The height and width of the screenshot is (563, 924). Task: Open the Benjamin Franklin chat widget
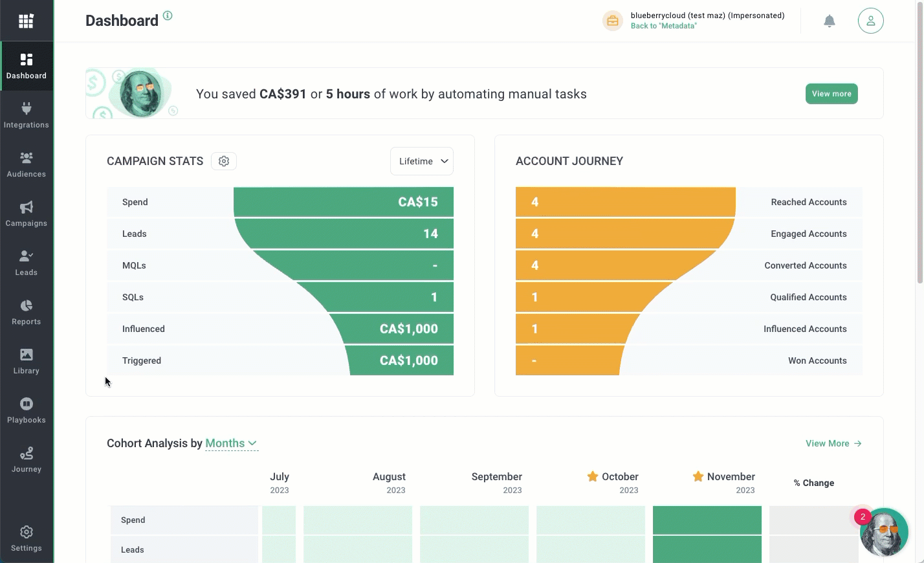tap(884, 532)
